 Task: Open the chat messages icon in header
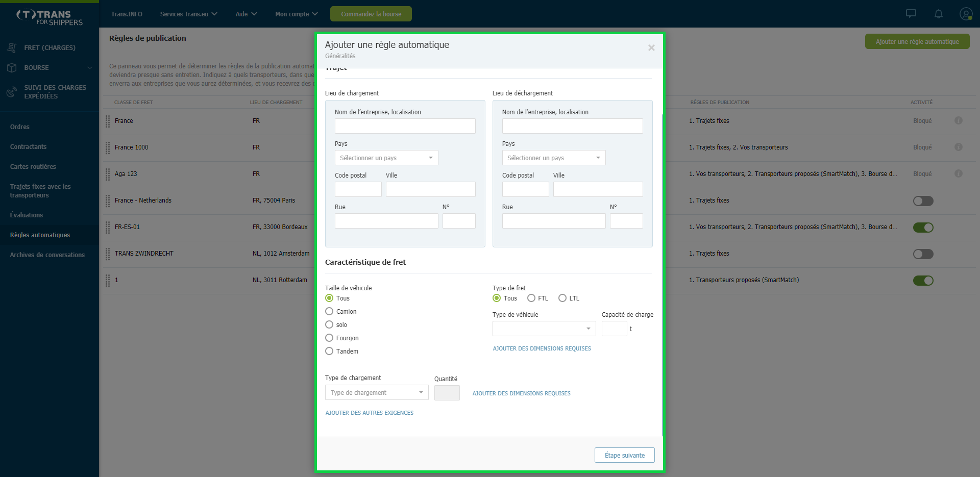point(911,14)
